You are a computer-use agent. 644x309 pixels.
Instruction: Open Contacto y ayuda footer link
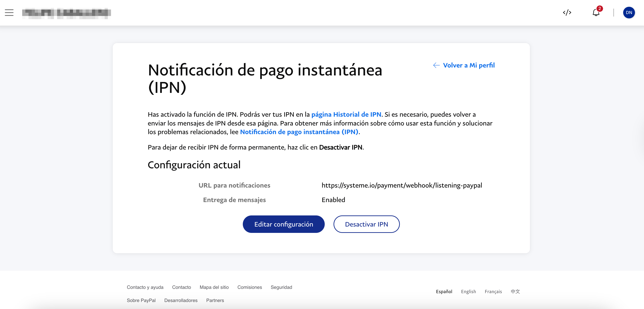(x=145, y=287)
